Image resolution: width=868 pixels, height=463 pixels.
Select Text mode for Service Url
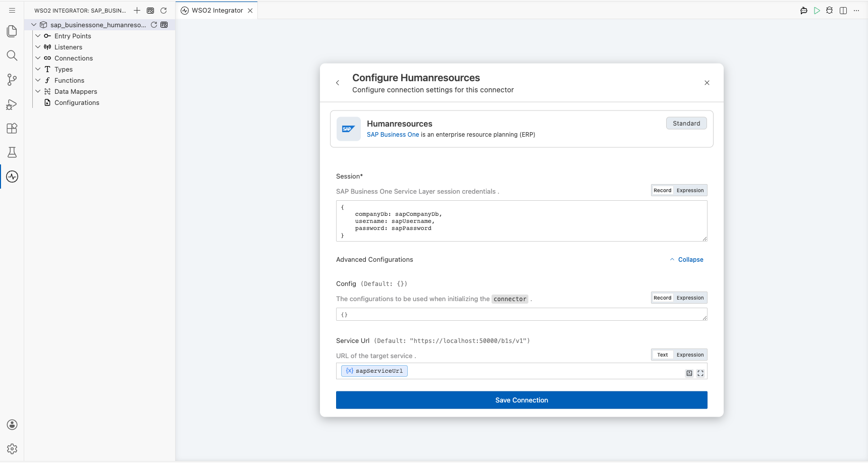point(663,355)
